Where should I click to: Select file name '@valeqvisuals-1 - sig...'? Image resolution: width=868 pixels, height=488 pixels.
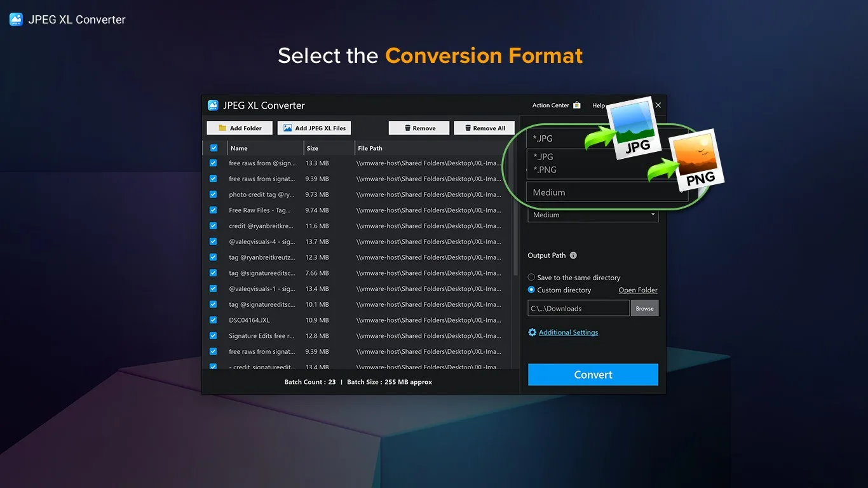click(262, 288)
